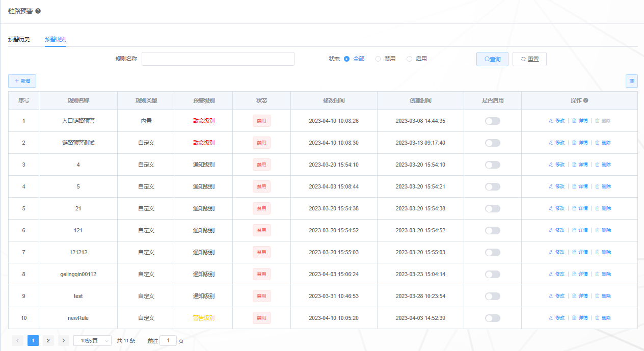Go to page 2 in pagination
644x351 pixels.
pyautogui.click(x=48, y=341)
